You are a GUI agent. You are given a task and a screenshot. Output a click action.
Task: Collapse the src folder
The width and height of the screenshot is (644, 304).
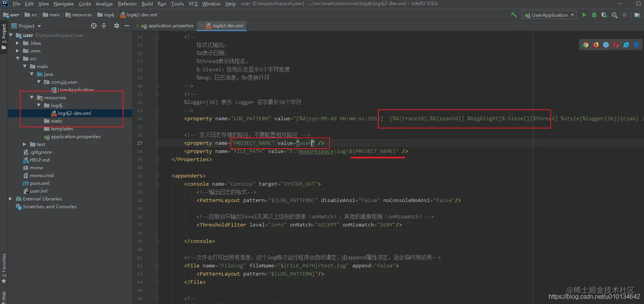[18, 59]
